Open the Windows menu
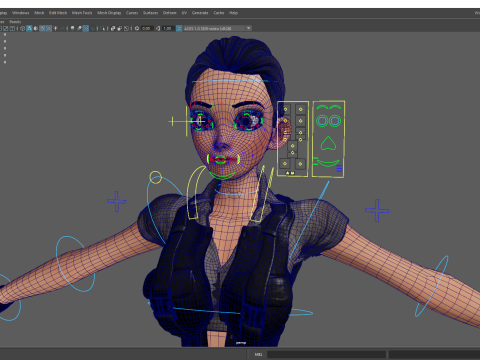Image resolution: width=480 pixels, height=360 pixels. (x=20, y=13)
